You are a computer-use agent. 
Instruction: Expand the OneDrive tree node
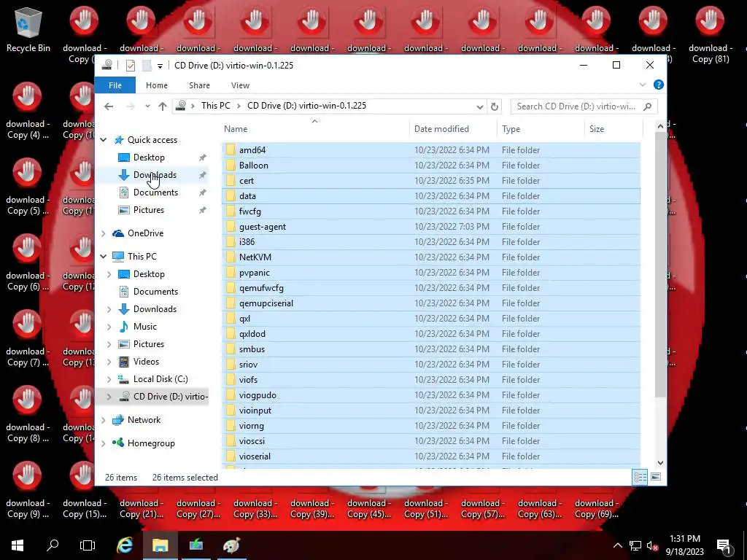tap(104, 233)
